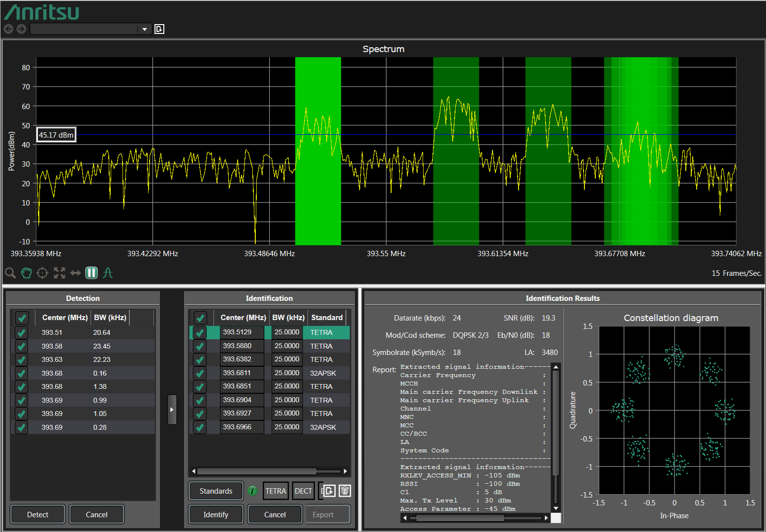The image size is (766, 532).
Task: Click the arrow expander between Detection and Identification
Action: pyautogui.click(x=172, y=410)
